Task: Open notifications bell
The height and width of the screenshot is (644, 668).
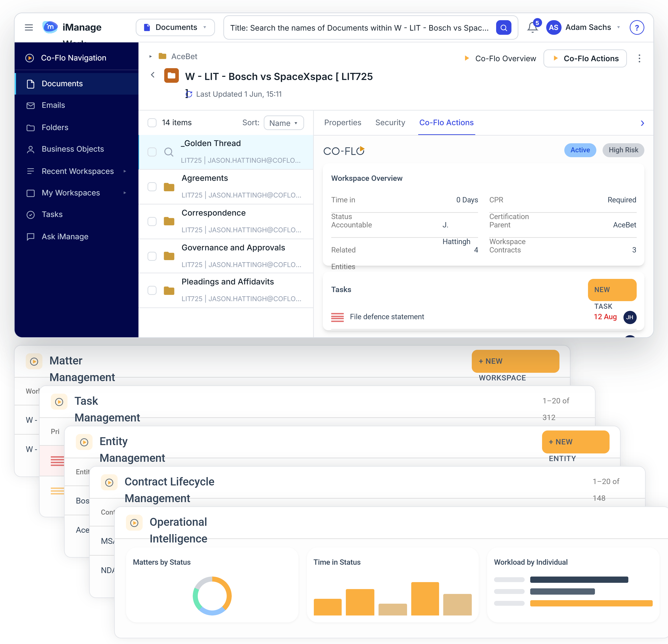Action: click(x=532, y=27)
